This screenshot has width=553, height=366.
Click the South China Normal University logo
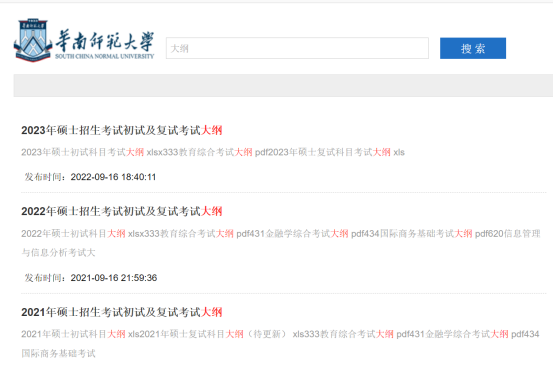[x=84, y=41]
